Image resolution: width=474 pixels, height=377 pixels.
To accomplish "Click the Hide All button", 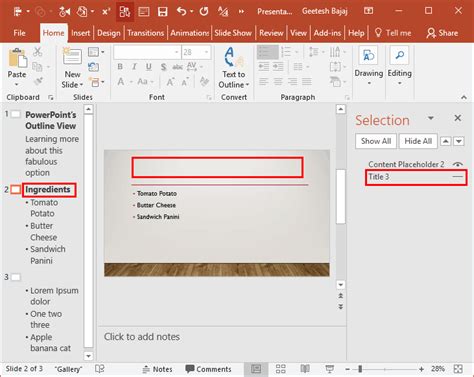I will [418, 141].
